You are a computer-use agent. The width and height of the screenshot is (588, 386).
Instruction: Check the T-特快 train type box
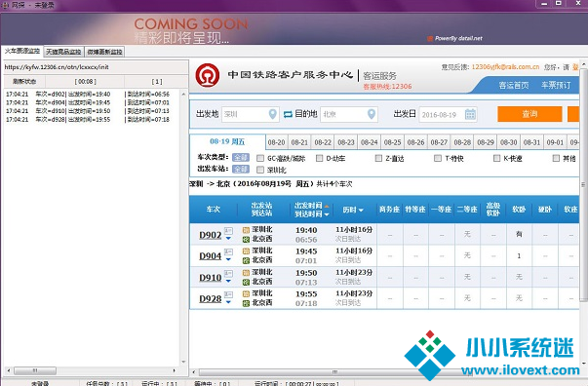coord(438,158)
